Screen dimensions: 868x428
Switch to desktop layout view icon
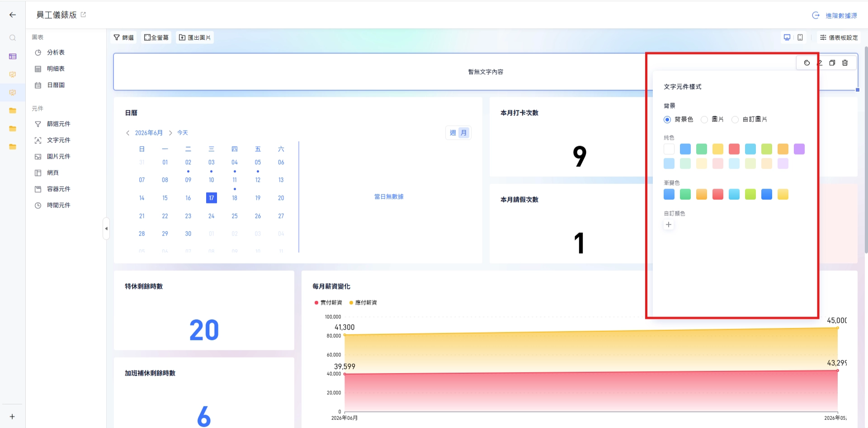pyautogui.click(x=787, y=38)
